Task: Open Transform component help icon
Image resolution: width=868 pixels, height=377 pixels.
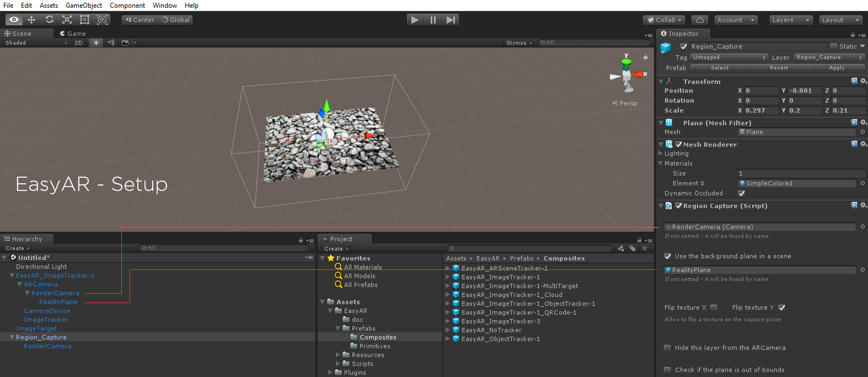Action: 854,81
